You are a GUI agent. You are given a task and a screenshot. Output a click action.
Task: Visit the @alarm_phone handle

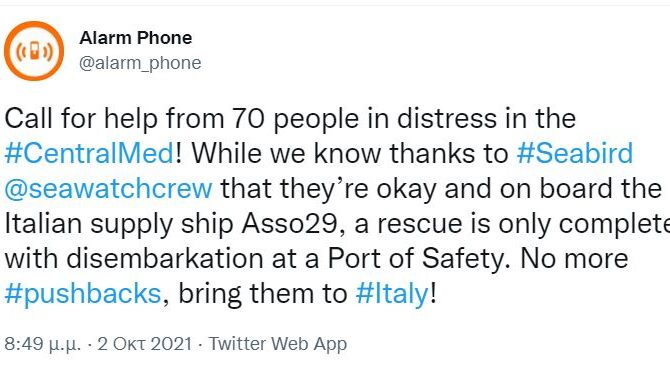(140, 63)
